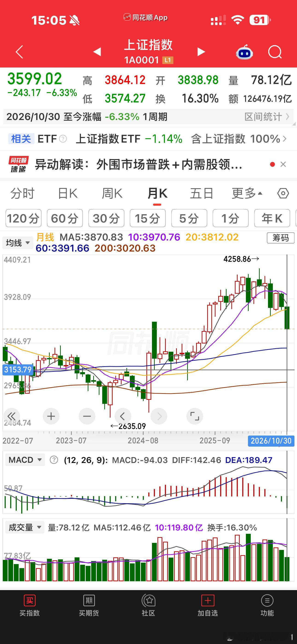The width and height of the screenshot is (297, 644).
Task: Select the 1分 period button
Action: pos(230,218)
